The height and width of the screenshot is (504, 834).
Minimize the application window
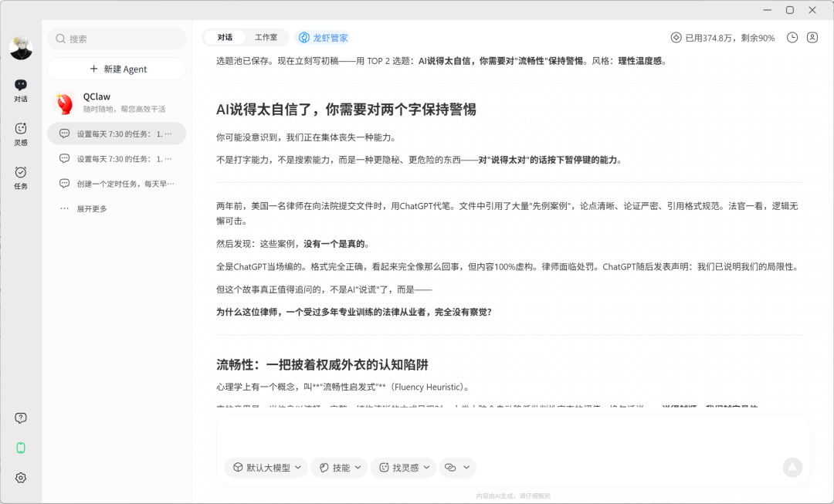coord(768,10)
